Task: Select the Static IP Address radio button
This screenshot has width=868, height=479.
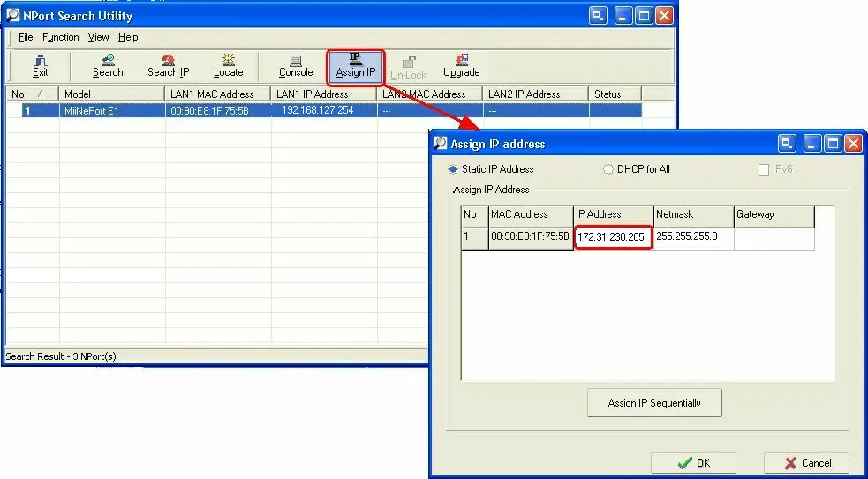Action: point(454,169)
